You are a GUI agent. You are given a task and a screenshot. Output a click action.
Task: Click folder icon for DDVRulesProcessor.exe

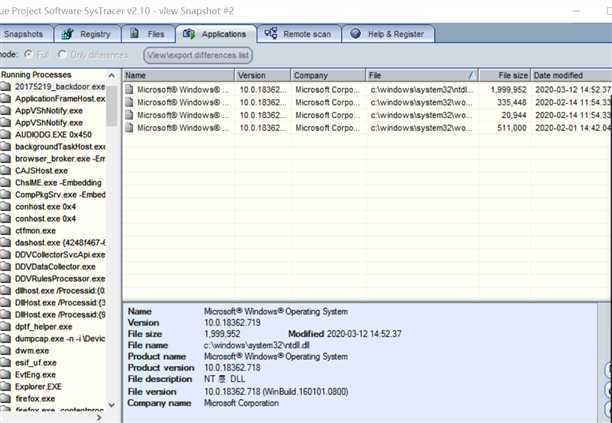5,279
